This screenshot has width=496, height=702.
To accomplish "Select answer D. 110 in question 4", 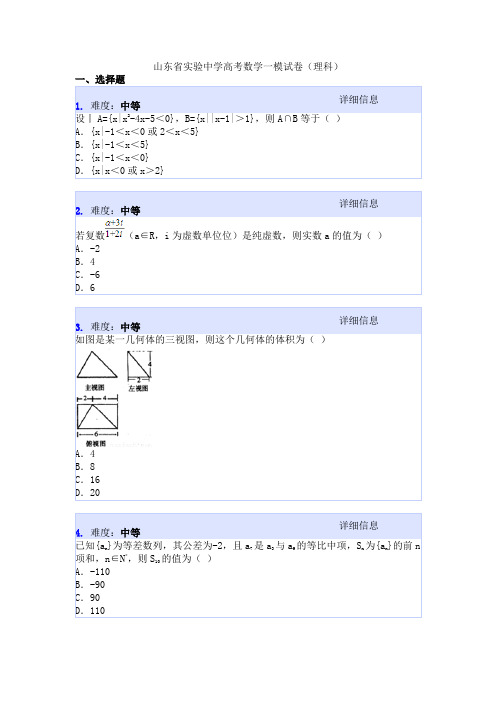I will (x=90, y=611).
